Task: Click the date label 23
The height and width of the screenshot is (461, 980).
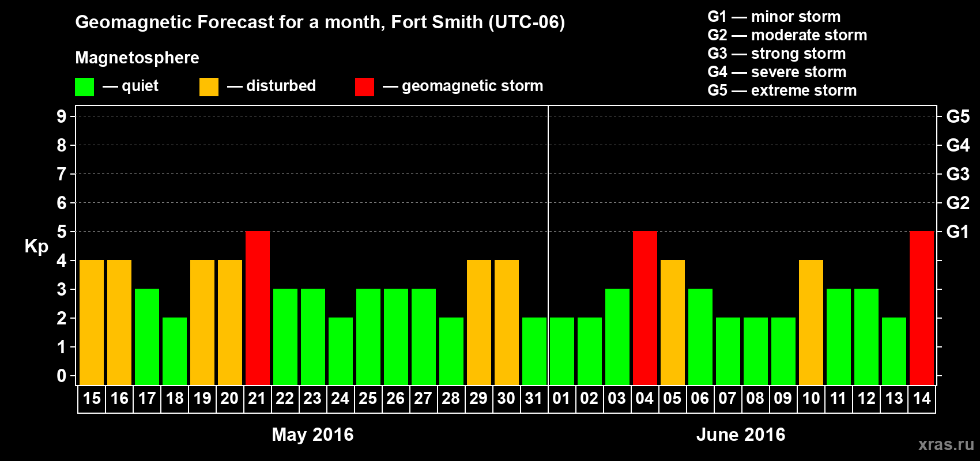Action: pyautogui.click(x=312, y=399)
